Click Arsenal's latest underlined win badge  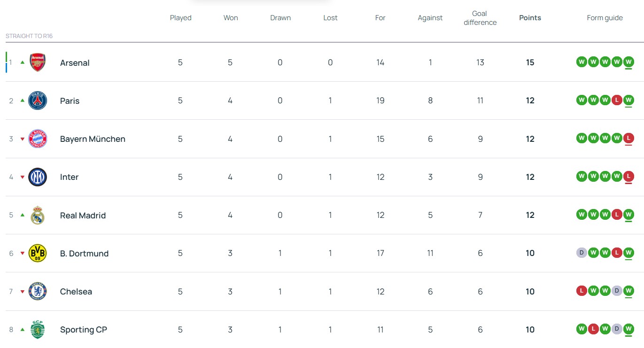pyautogui.click(x=628, y=62)
